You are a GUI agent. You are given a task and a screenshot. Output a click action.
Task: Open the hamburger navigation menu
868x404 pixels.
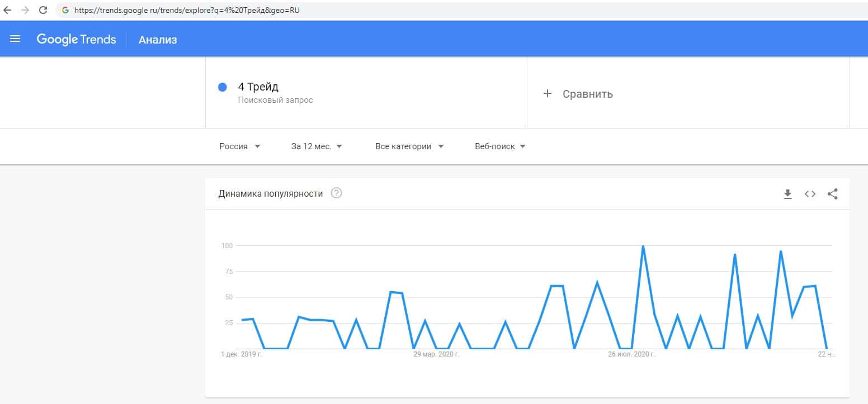coord(15,39)
